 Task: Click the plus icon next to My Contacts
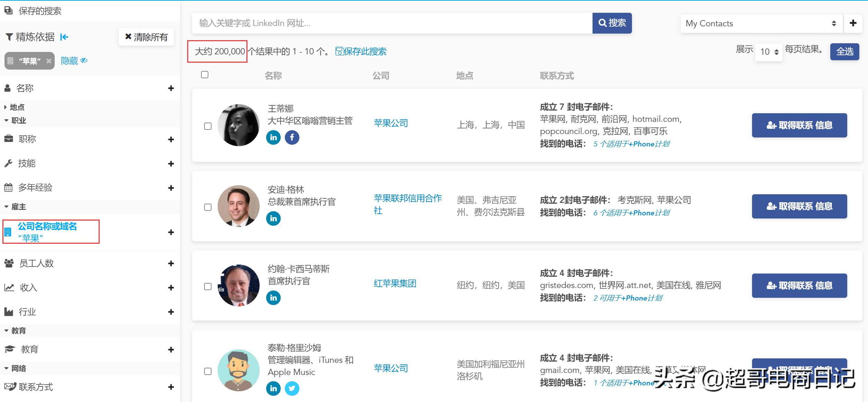coord(853,23)
